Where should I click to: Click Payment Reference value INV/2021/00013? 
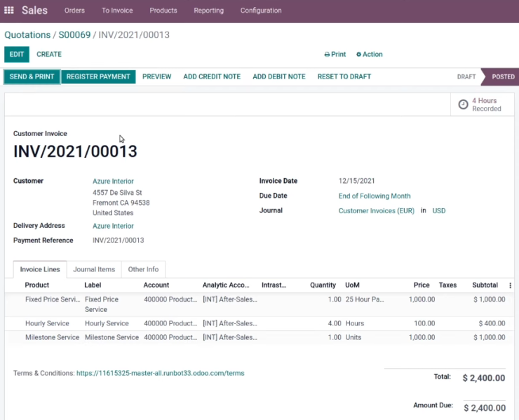(118, 241)
